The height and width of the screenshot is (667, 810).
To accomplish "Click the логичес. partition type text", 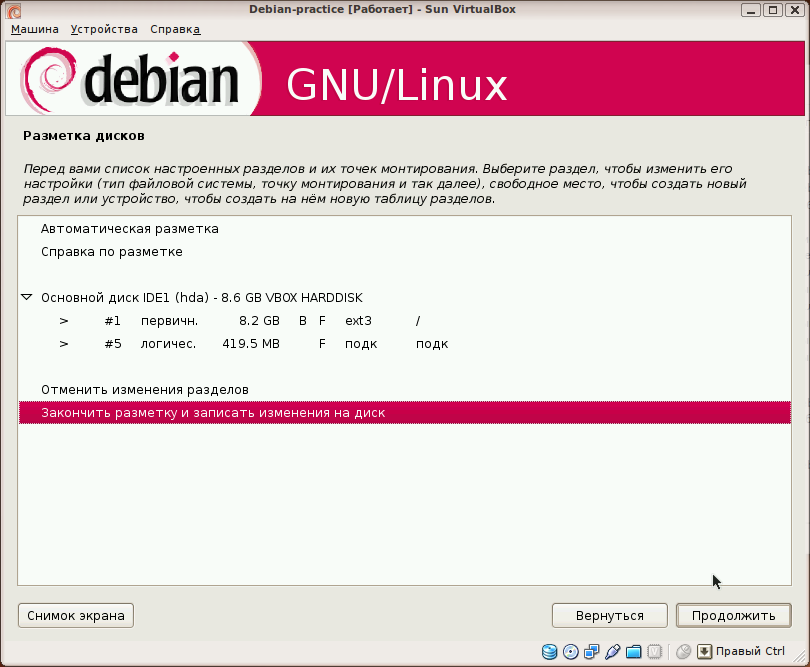I will [168, 344].
